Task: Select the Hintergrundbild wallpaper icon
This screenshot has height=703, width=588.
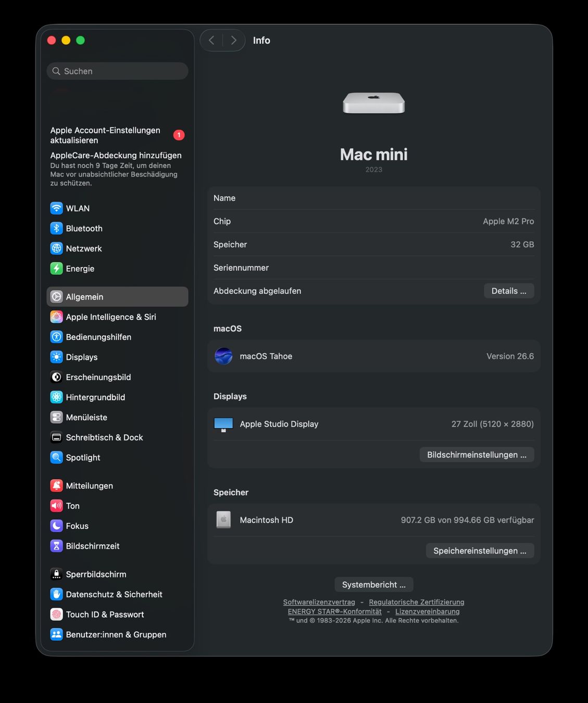Action: coord(56,397)
